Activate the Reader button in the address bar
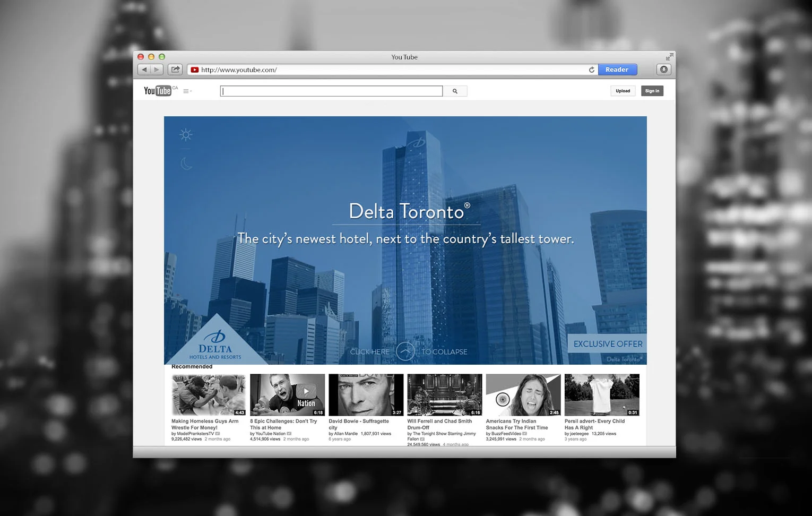This screenshot has height=516, width=812. click(x=617, y=70)
